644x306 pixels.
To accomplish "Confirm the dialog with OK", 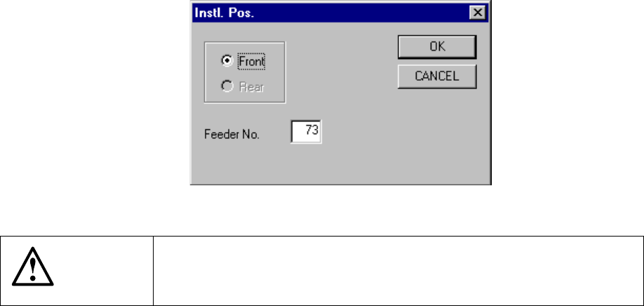I will point(437,46).
